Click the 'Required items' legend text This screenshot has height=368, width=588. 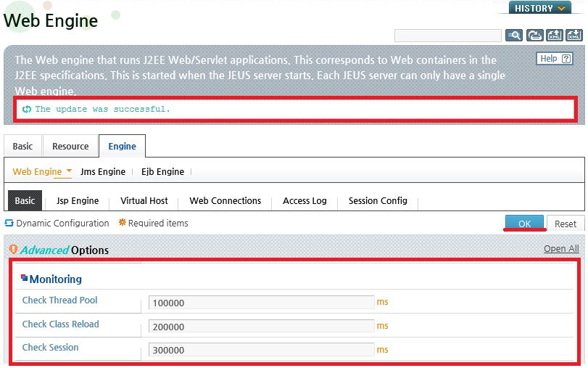click(x=158, y=223)
